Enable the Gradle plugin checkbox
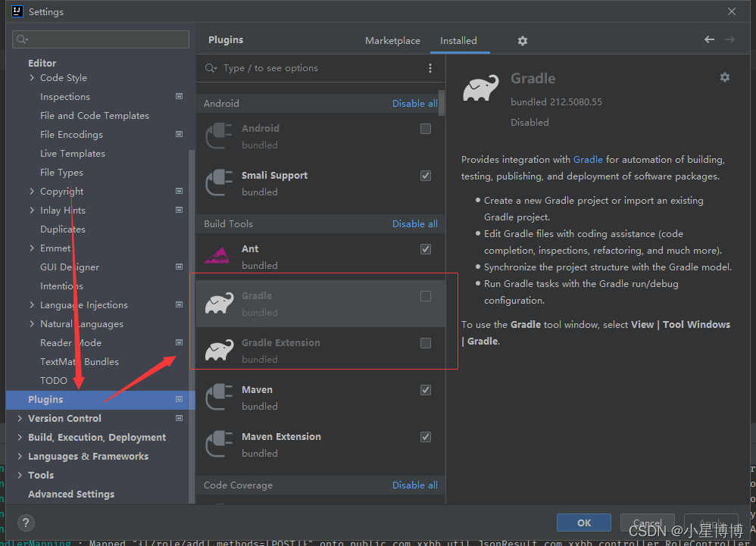Image resolution: width=756 pixels, height=546 pixels. tap(426, 296)
